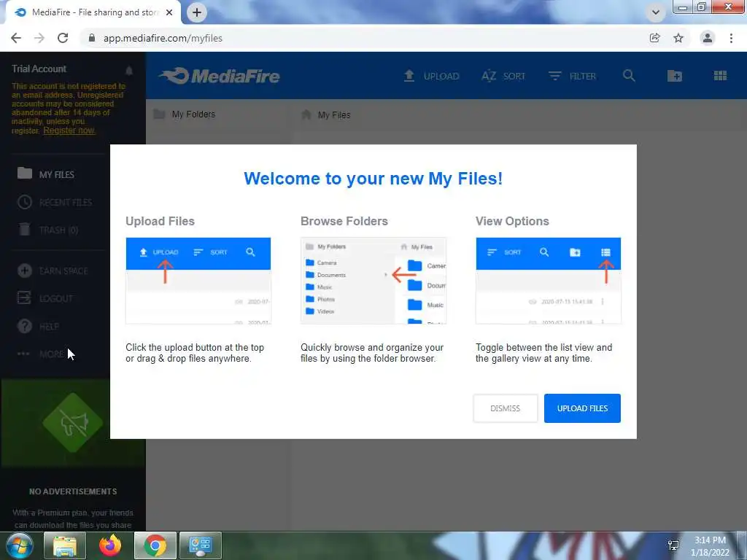Click the Upload Files illustration thumbnail
Image resolution: width=747 pixels, height=560 pixels.
pyautogui.click(x=198, y=281)
